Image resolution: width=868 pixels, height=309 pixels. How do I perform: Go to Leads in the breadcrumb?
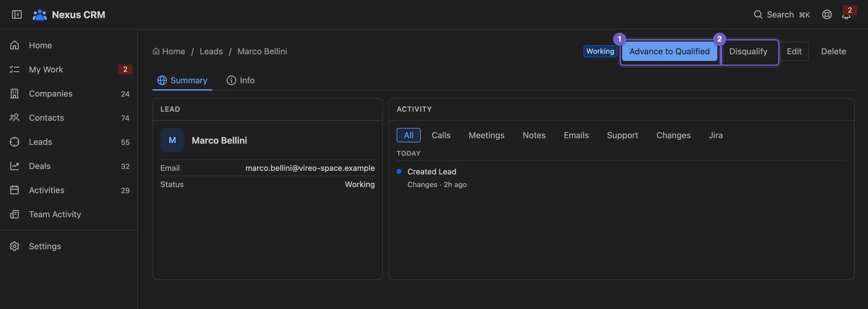tap(211, 52)
